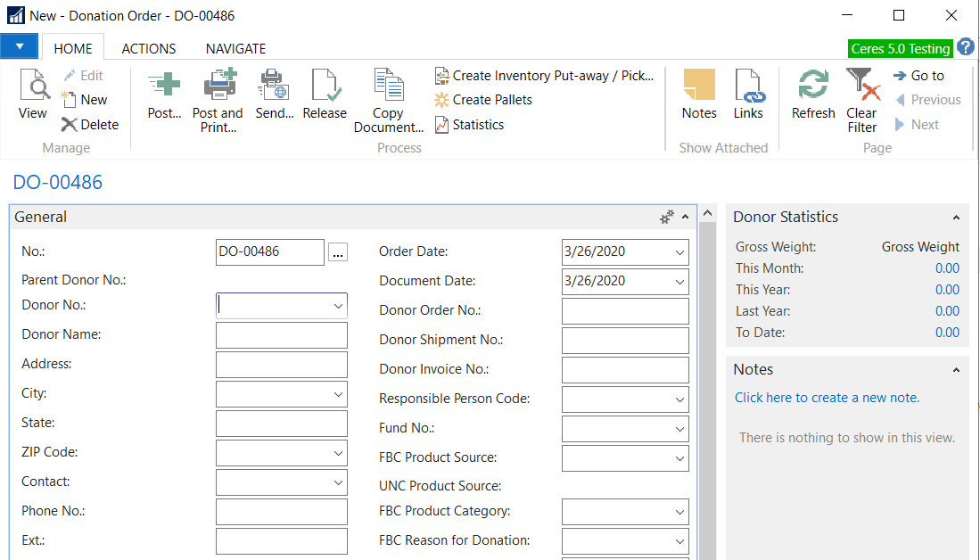This screenshot has height=560, width=980.
Task: Open the Order Date dropdown
Action: tap(679, 252)
